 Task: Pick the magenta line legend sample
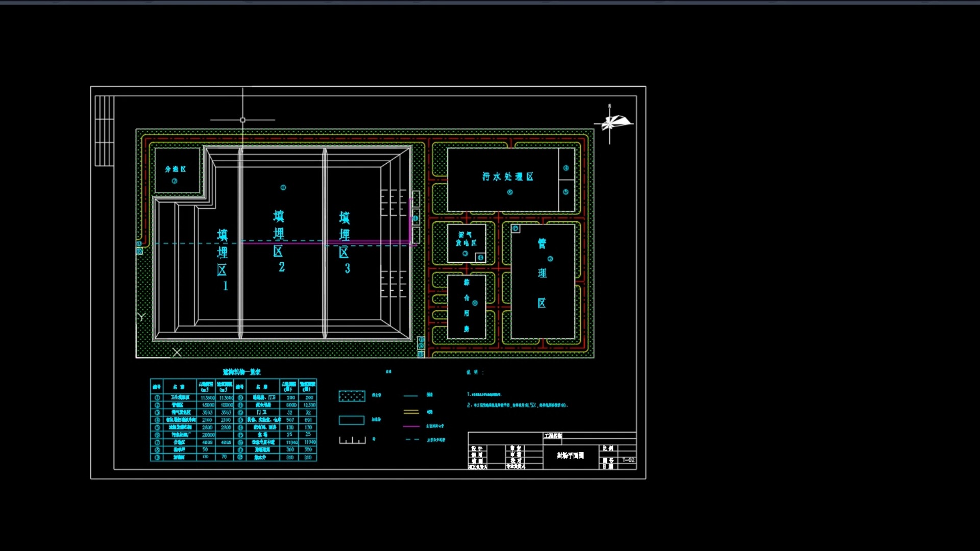411,426
